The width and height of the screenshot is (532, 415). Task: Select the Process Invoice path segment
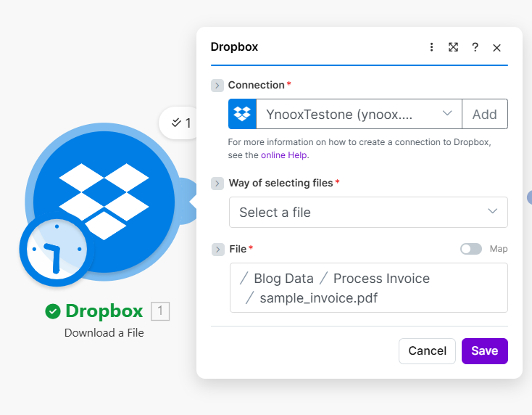point(381,279)
